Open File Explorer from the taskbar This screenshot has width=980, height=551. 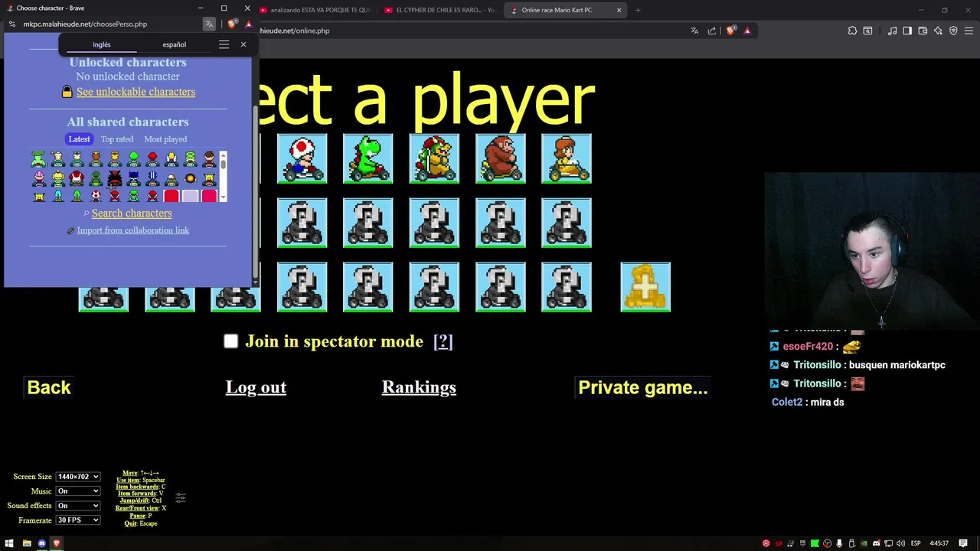coord(26,543)
